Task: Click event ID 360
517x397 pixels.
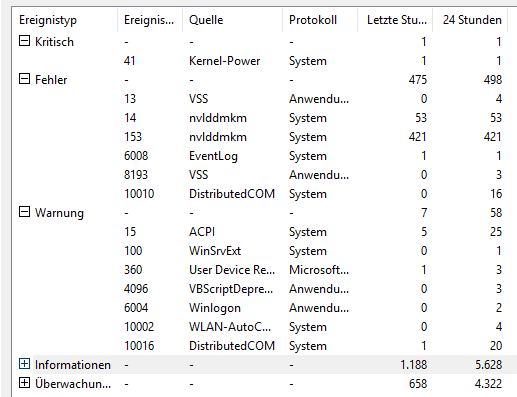Action: tap(133, 270)
